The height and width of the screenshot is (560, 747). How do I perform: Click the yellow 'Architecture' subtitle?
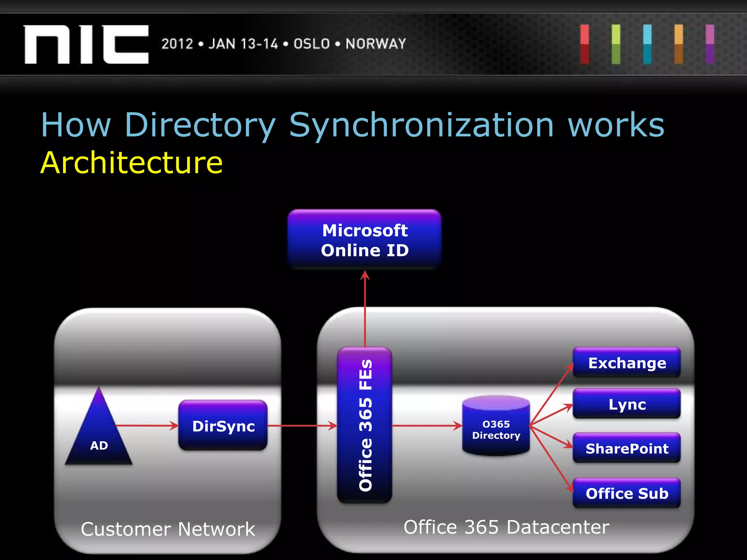pyautogui.click(x=132, y=163)
